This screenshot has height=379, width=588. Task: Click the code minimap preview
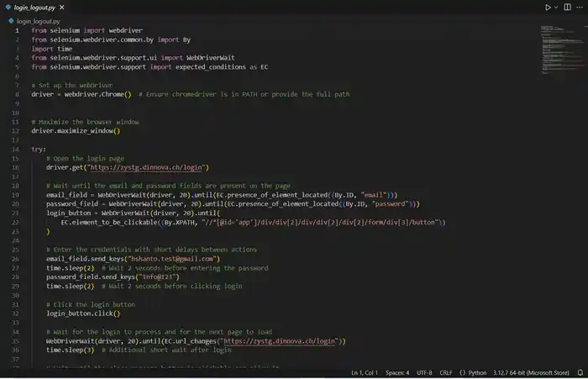(x=561, y=50)
